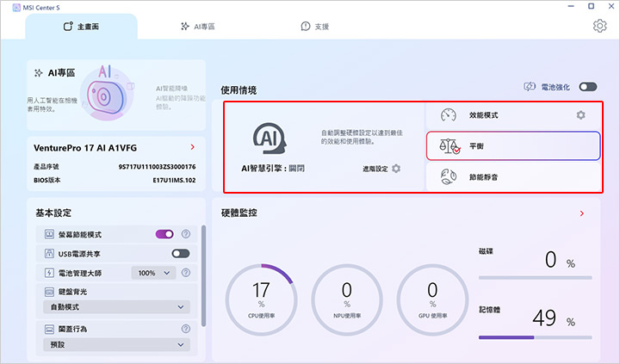Toggle 螢幕節能模式 switch
Viewport: 620px width, 364px height.
click(x=164, y=234)
